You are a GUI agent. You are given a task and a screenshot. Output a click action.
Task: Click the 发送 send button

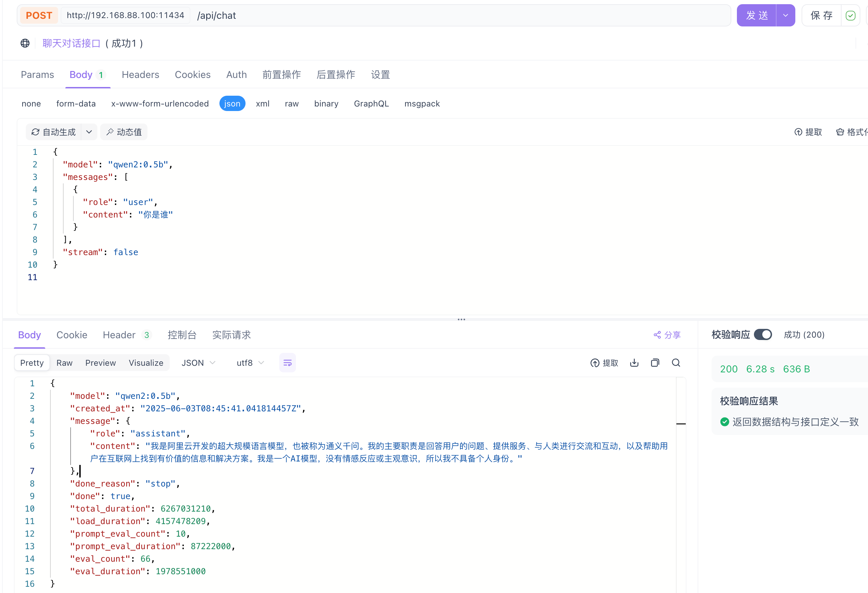[x=757, y=15]
